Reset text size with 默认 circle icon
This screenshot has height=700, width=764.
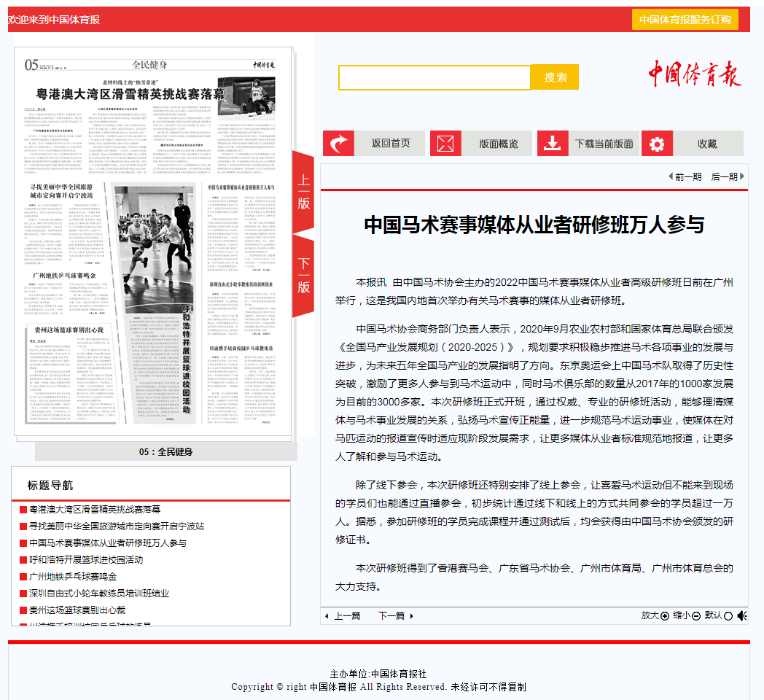coord(728,616)
